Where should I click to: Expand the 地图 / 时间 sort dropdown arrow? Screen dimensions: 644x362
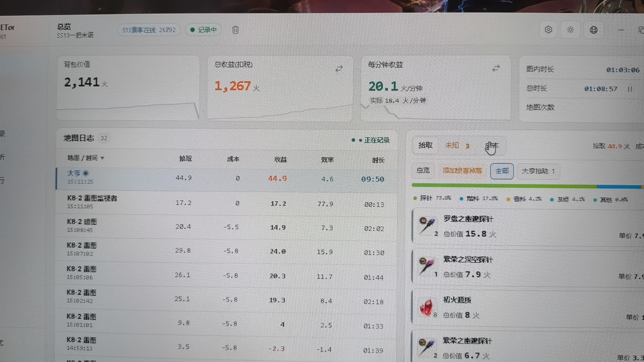[x=102, y=158]
